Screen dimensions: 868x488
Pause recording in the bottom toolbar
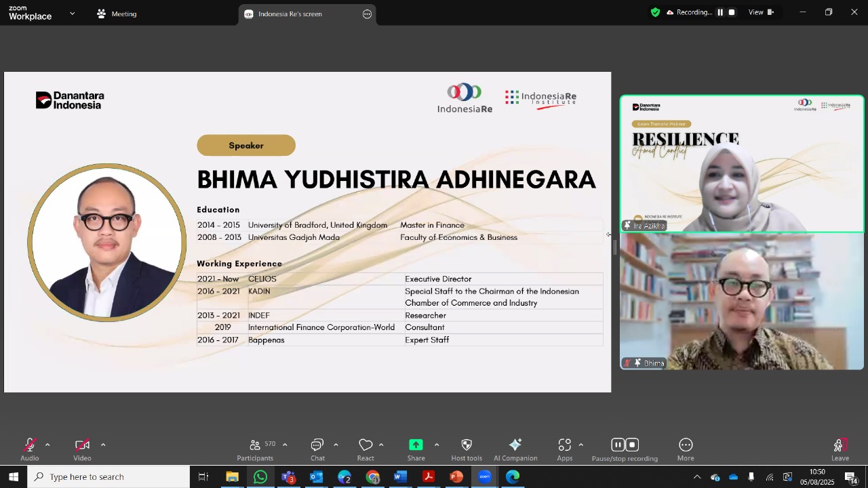[x=617, y=445]
